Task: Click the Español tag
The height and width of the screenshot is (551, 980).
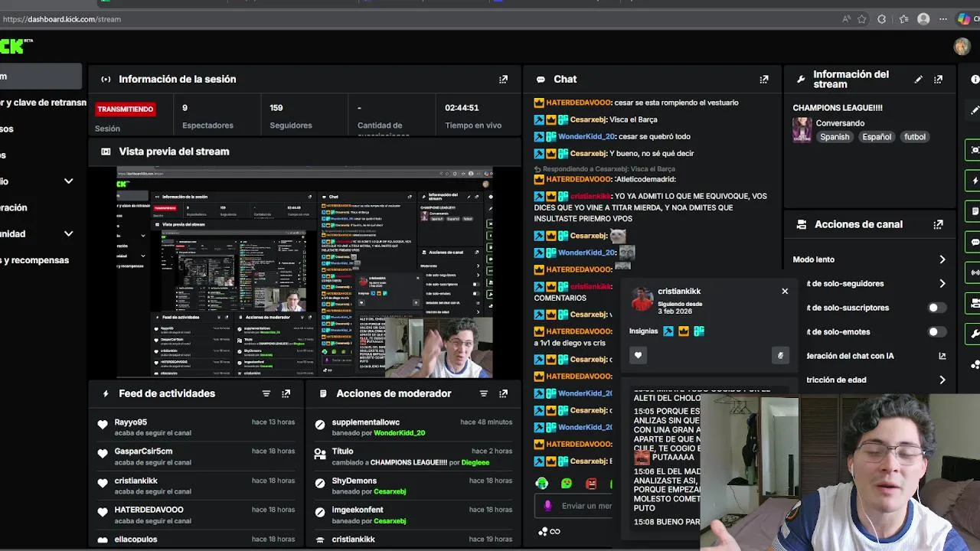Action: (877, 137)
